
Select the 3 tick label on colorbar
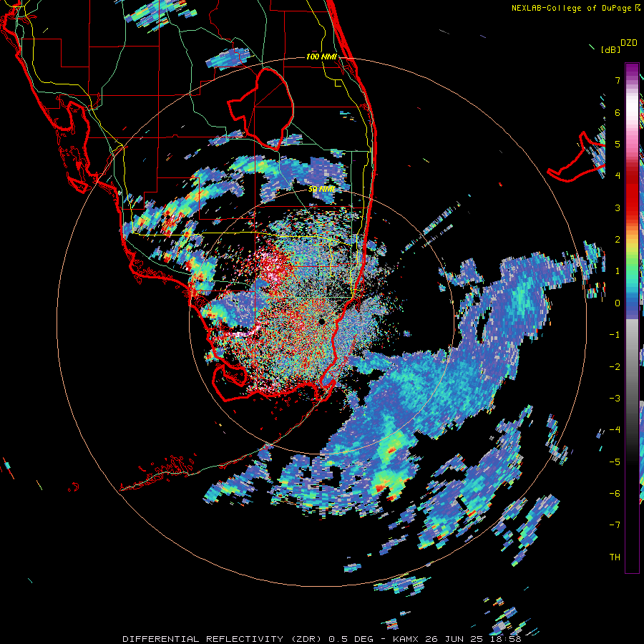pyautogui.click(x=618, y=208)
